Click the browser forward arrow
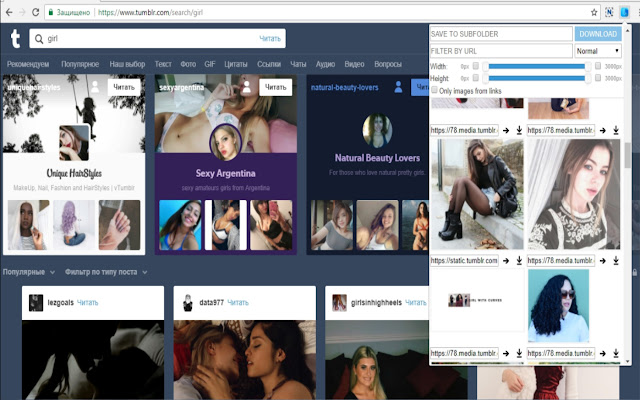 [x=22, y=12]
